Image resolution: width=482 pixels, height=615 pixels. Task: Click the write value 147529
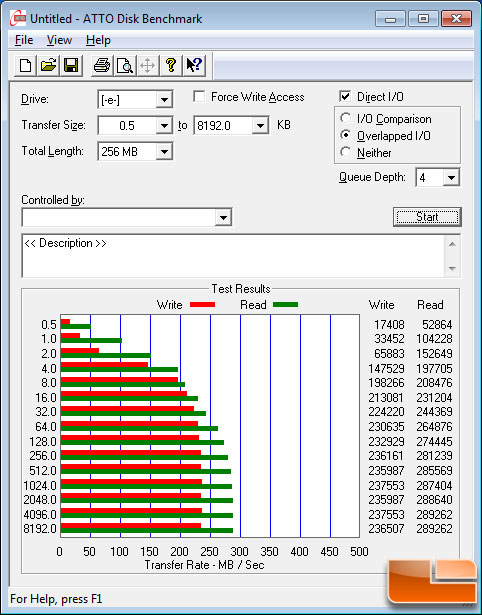[386, 369]
